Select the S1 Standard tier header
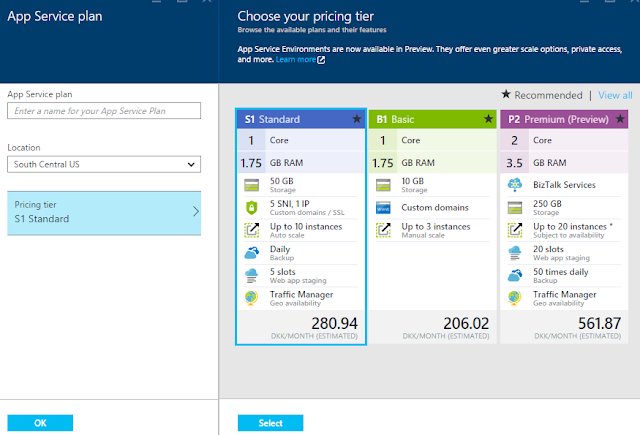640x435 pixels. 300,119
